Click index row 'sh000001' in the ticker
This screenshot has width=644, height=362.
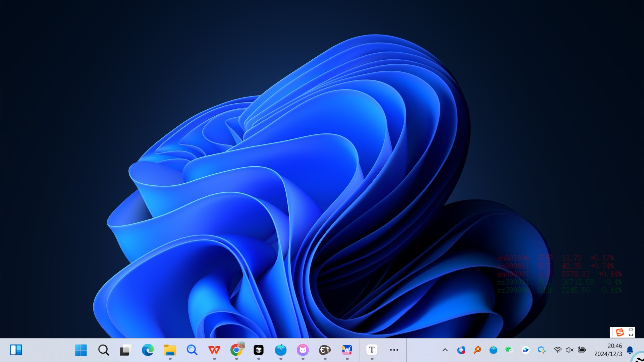(x=559, y=274)
